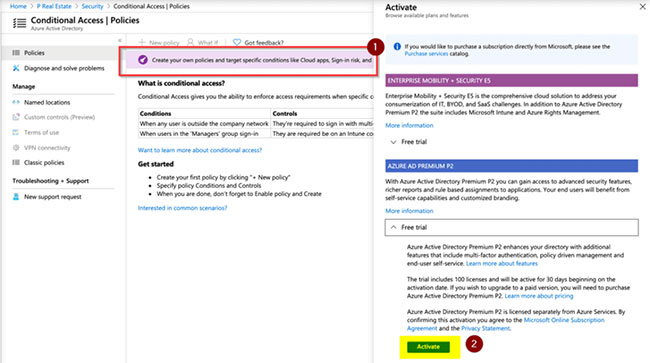
Task: Click the VPN connectivity gear icon
Action: [x=16, y=148]
